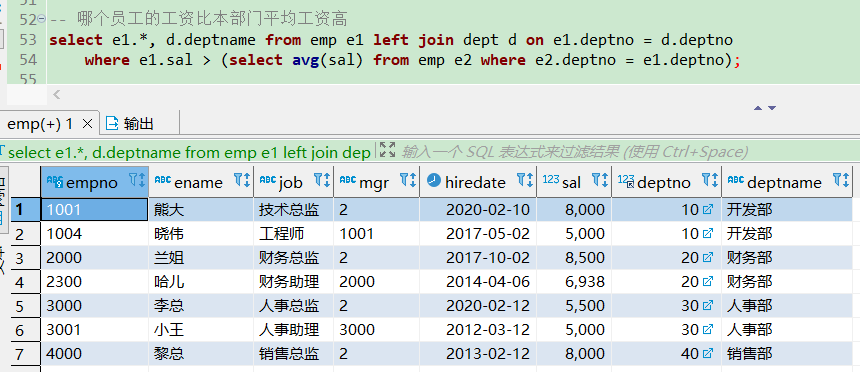
Task: Switch to the 输出 output tab
Action: (x=131, y=124)
